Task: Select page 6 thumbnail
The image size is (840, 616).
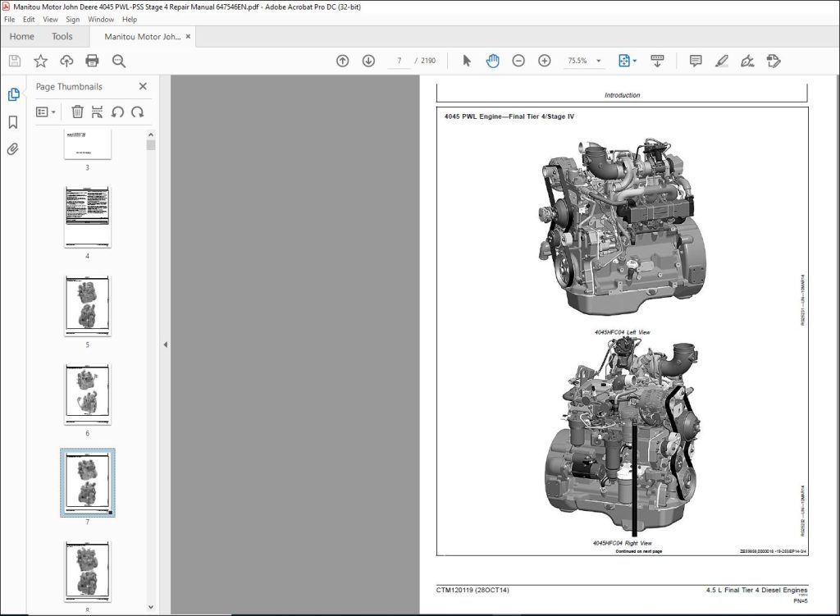Action: tap(87, 395)
